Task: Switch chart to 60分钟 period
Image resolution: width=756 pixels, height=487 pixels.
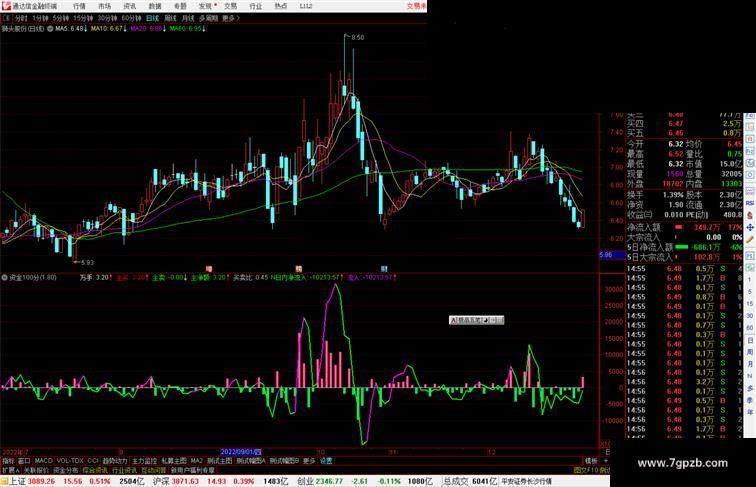Action: (x=131, y=18)
